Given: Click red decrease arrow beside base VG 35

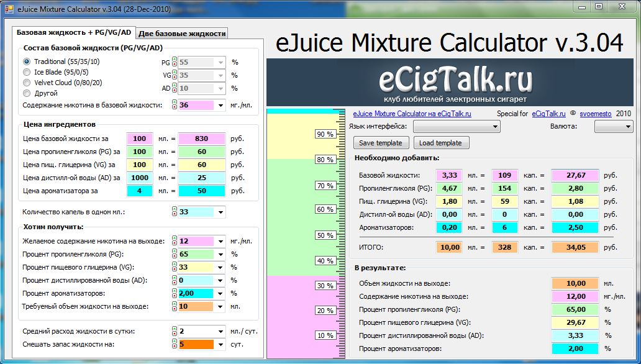Looking at the screenshot, I should [175, 77].
